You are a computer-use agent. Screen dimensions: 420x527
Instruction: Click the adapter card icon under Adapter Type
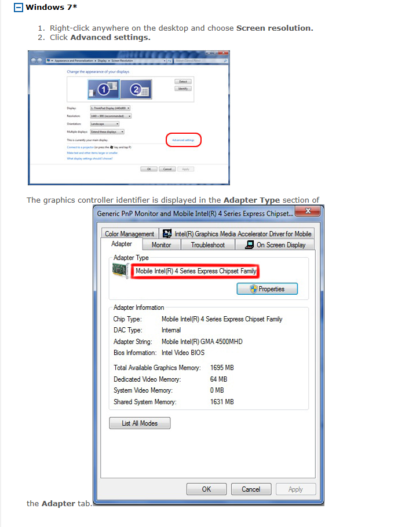(x=120, y=271)
